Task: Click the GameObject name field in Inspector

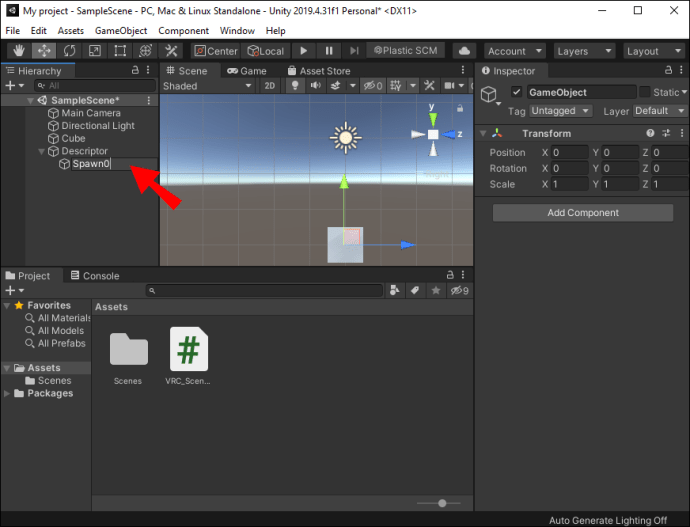Action: [581, 92]
